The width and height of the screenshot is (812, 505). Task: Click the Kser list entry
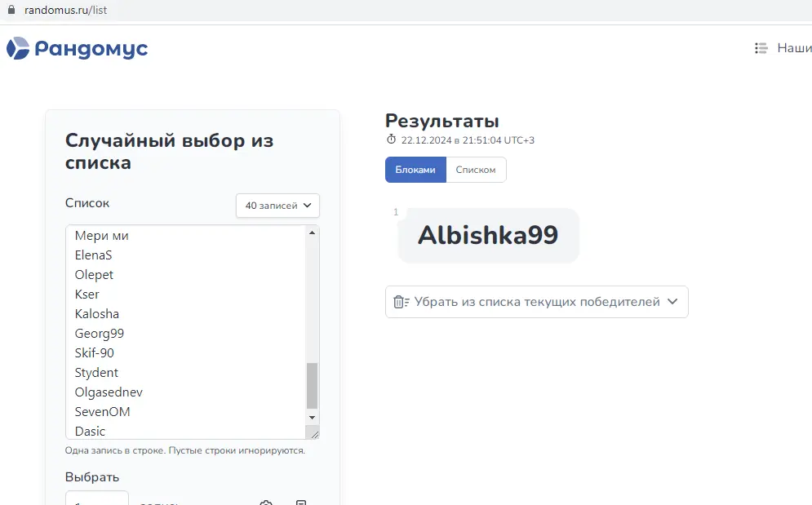[87, 295]
